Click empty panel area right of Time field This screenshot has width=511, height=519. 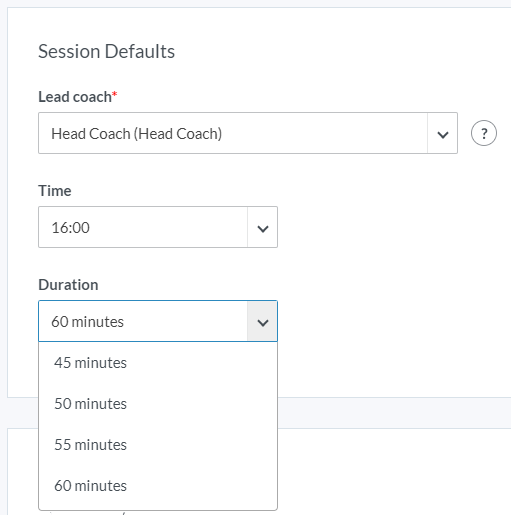click(x=393, y=227)
